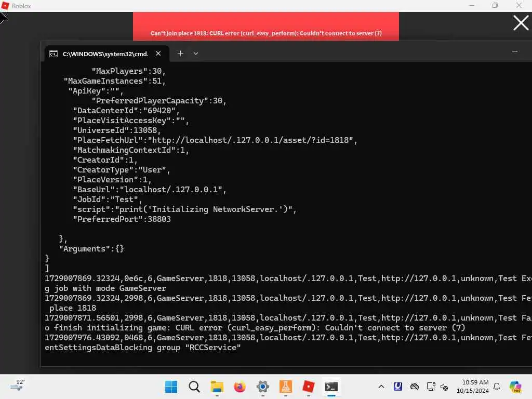
Task: Click the "Arguments":{} line
Action: pyautogui.click(x=91, y=249)
